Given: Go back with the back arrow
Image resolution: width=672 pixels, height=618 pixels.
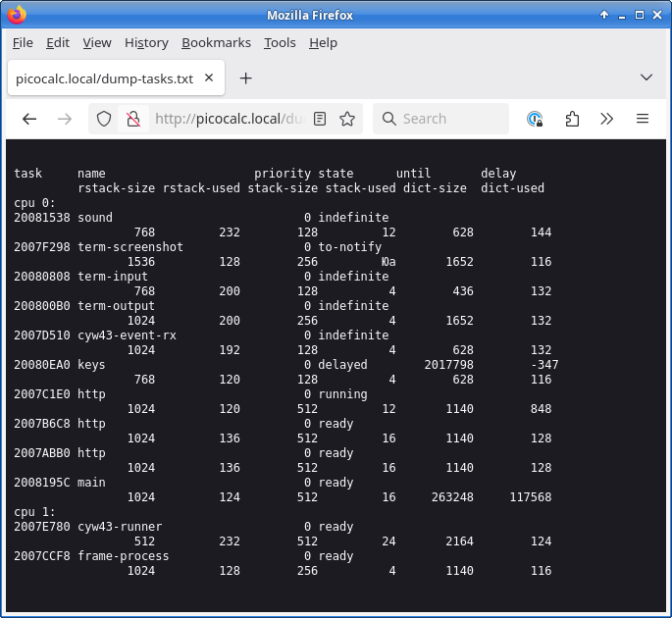Looking at the screenshot, I should [x=29, y=119].
